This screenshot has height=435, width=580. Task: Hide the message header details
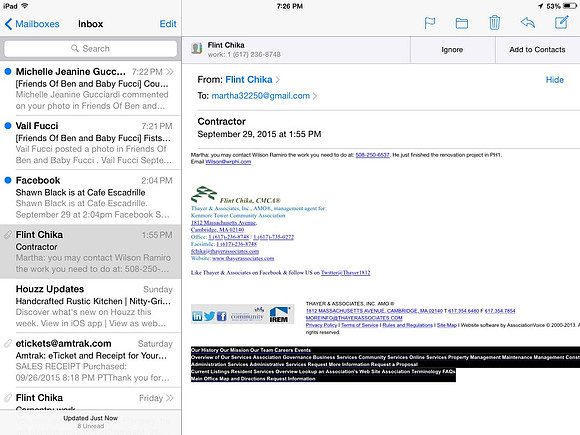[x=554, y=80]
